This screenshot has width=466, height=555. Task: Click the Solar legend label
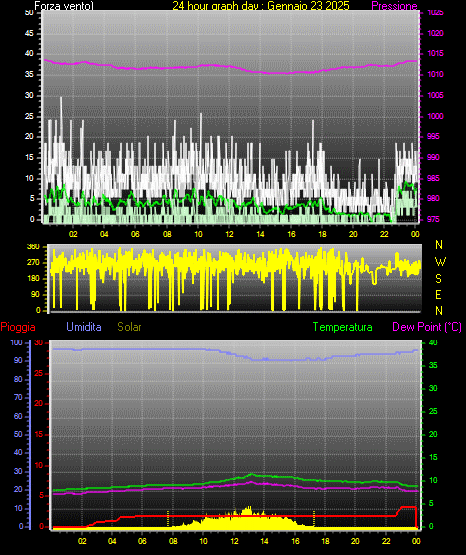pos(130,327)
